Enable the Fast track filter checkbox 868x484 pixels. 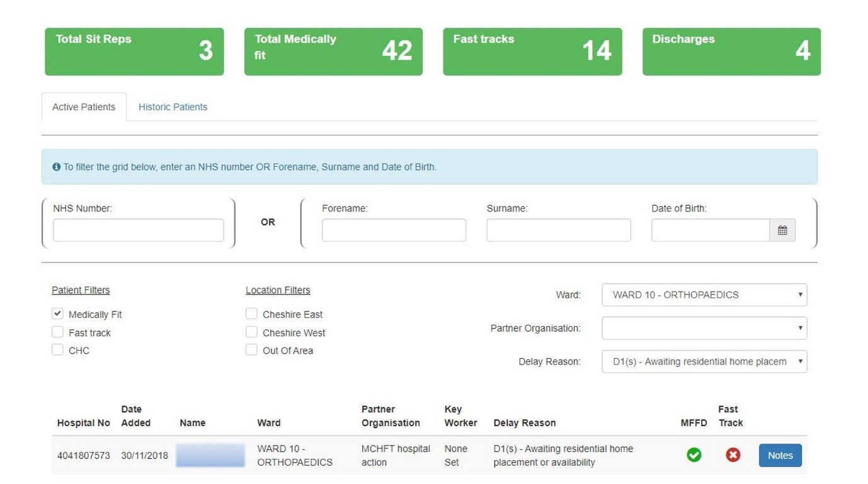click(x=58, y=332)
